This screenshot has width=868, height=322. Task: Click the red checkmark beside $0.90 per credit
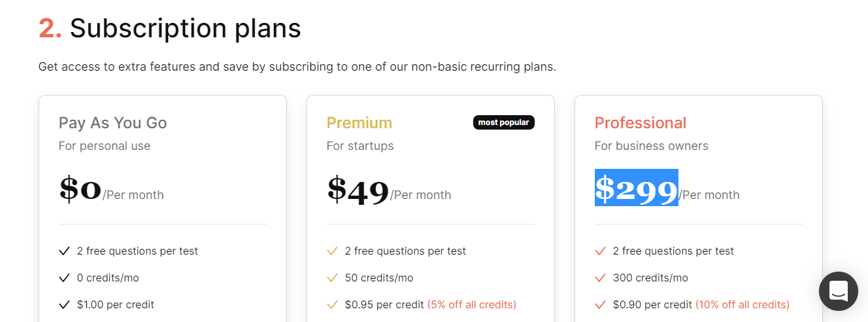pos(600,305)
